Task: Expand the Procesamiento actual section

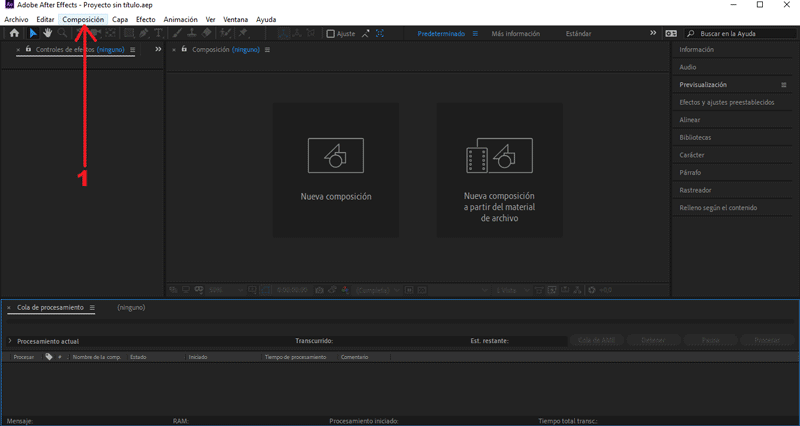Action: (x=10, y=341)
